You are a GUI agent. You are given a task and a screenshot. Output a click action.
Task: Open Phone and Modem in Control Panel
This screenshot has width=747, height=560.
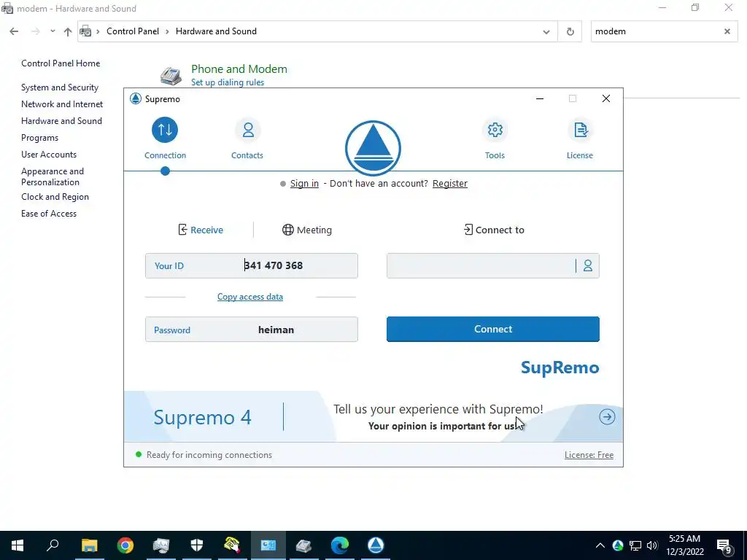[239, 69]
